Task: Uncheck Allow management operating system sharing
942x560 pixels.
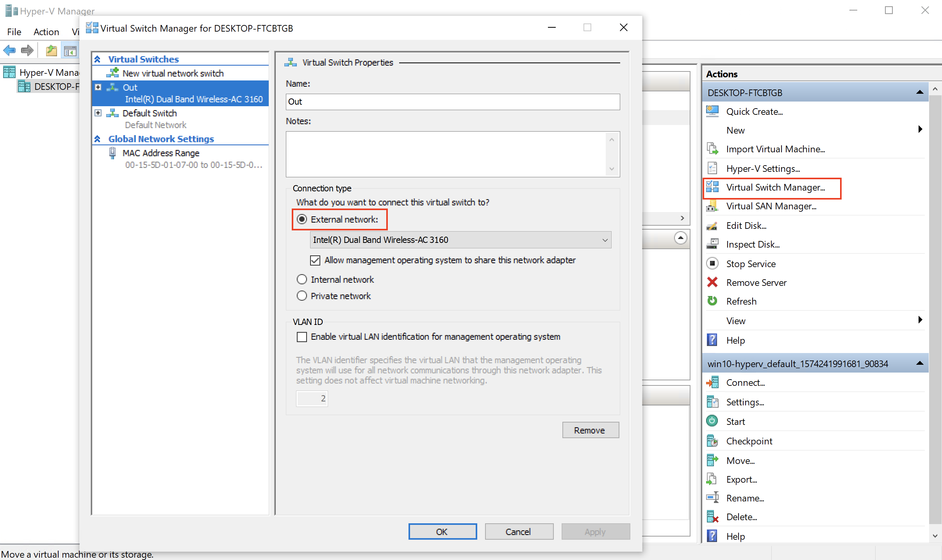Action: pos(315,260)
